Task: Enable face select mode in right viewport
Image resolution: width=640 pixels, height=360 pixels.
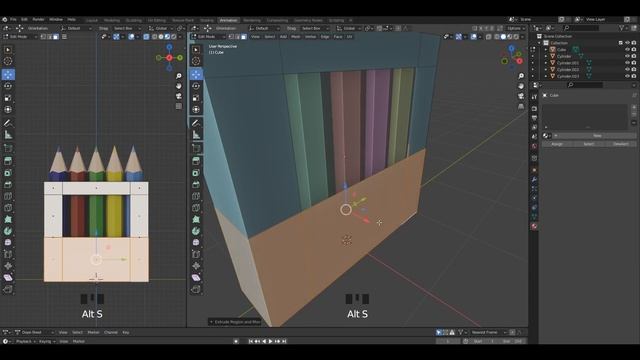Action: click(244, 37)
